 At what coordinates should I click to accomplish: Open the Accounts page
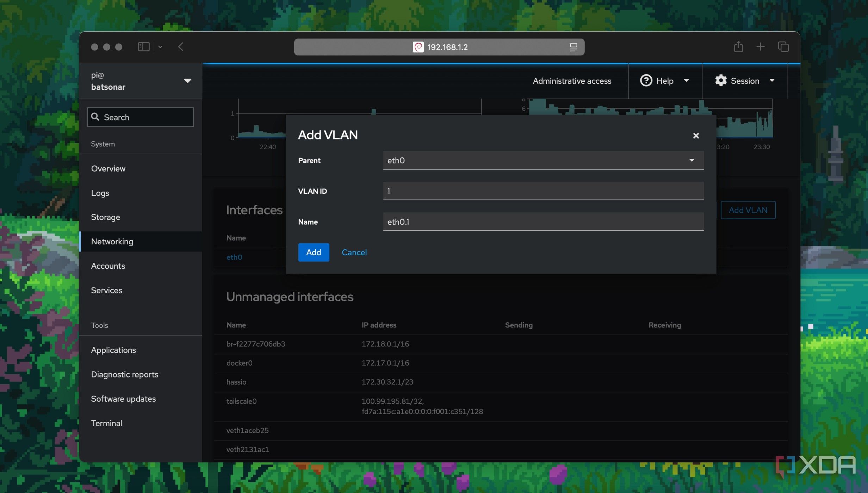point(108,266)
